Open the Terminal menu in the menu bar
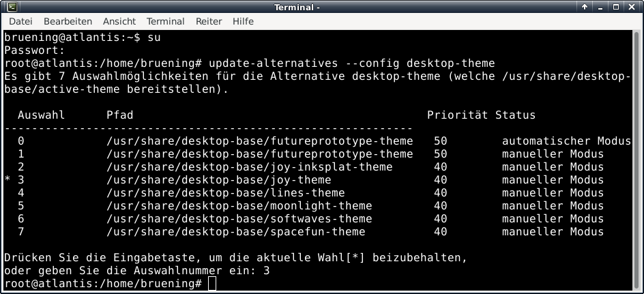Image resolution: width=644 pixels, height=294 pixels. click(x=165, y=21)
